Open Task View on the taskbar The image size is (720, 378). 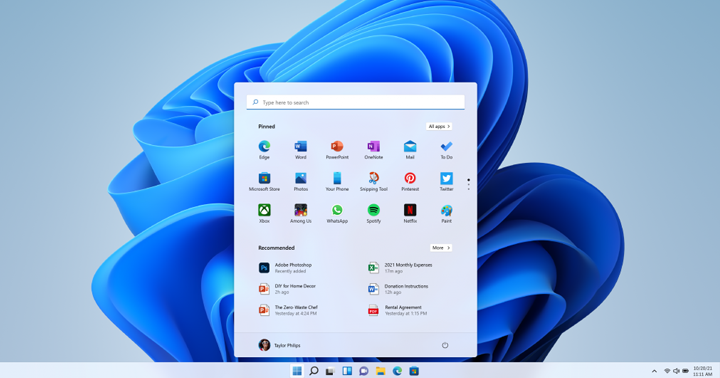tap(330, 371)
